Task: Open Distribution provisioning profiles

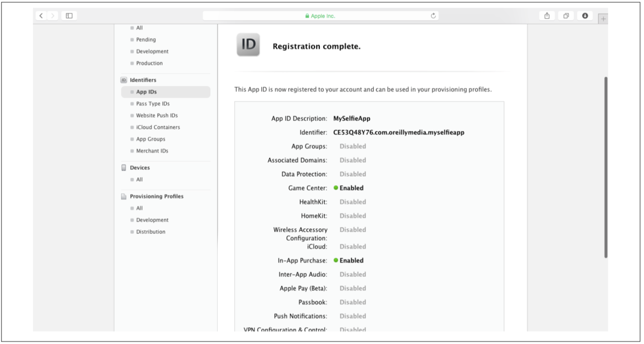Action: coord(151,232)
